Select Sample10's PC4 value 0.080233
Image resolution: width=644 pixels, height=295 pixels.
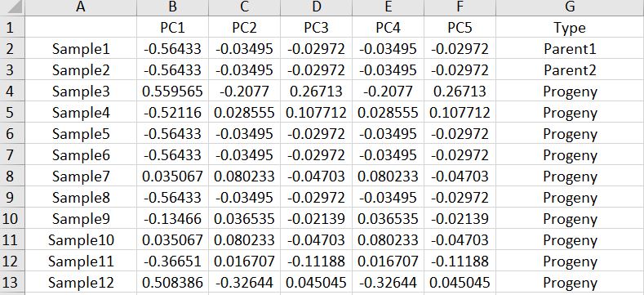(389, 240)
